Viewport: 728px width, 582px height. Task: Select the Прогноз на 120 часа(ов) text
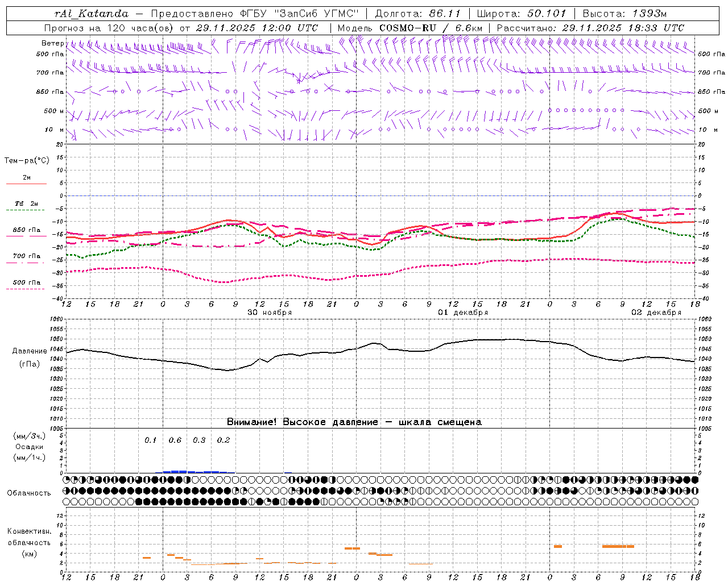click(x=109, y=28)
